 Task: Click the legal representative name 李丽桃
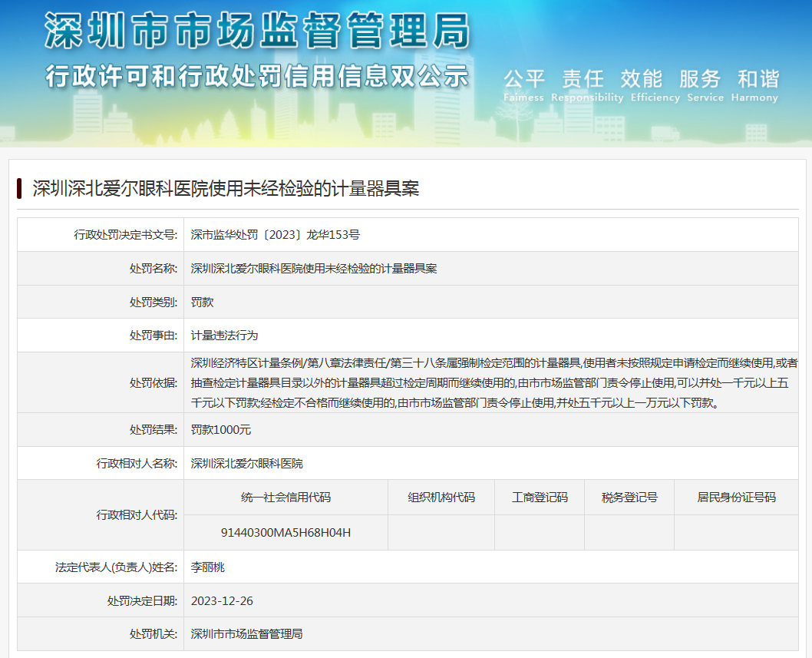[207, 567]
